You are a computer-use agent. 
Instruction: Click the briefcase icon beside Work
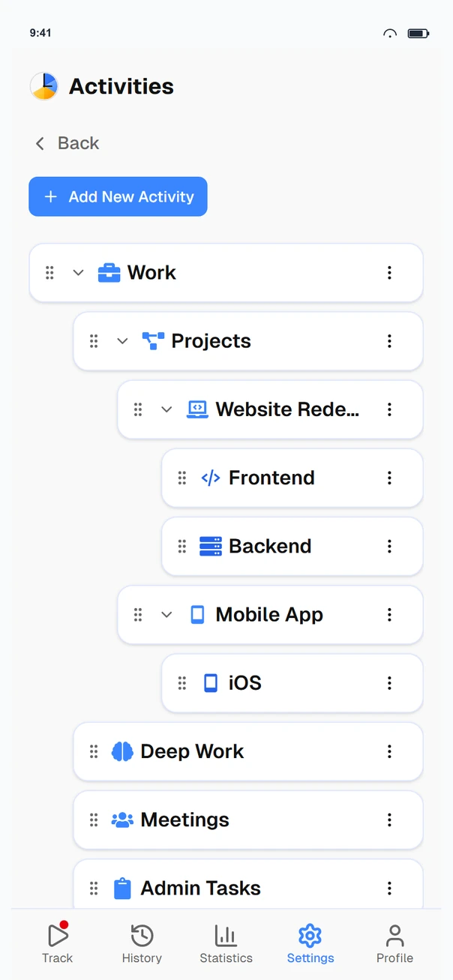click(109, 273)
